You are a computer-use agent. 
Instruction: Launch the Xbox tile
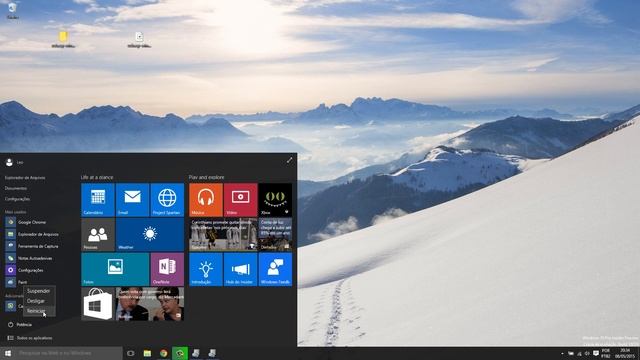pyautogui.click(x=275, y=200)
